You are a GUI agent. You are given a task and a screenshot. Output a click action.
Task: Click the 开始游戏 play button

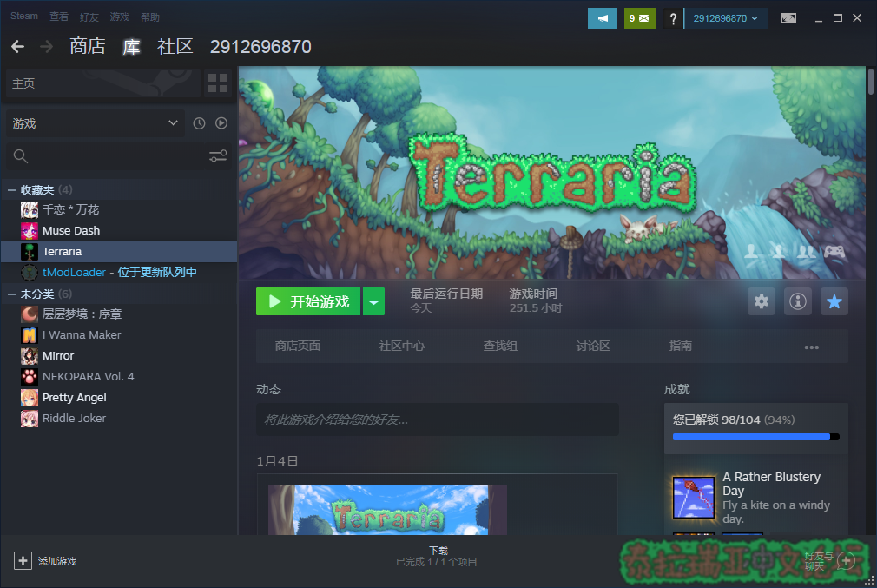tap(308, 301)
